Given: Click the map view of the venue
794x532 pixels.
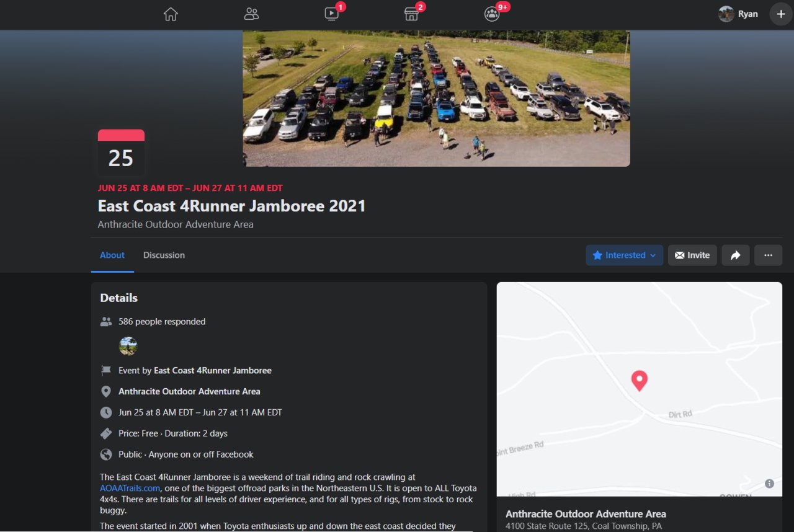Looking at the screenshot, I should (639, 389).
